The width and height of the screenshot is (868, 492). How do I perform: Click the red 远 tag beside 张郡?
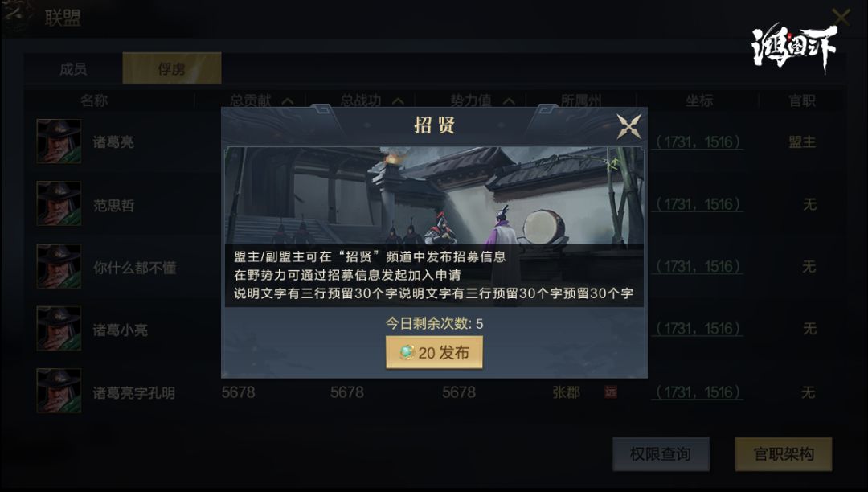point(611,392)
